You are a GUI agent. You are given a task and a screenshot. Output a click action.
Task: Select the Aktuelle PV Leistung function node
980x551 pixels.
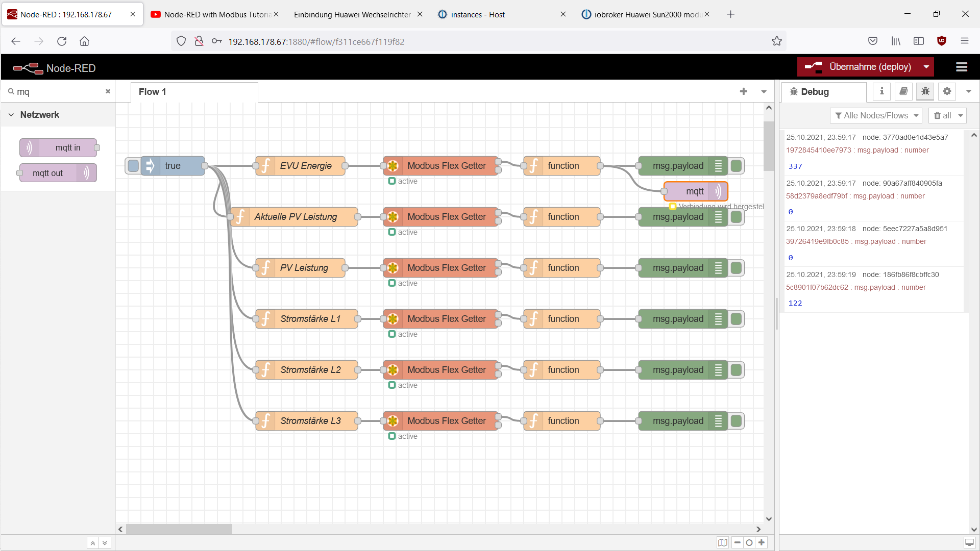294,217
